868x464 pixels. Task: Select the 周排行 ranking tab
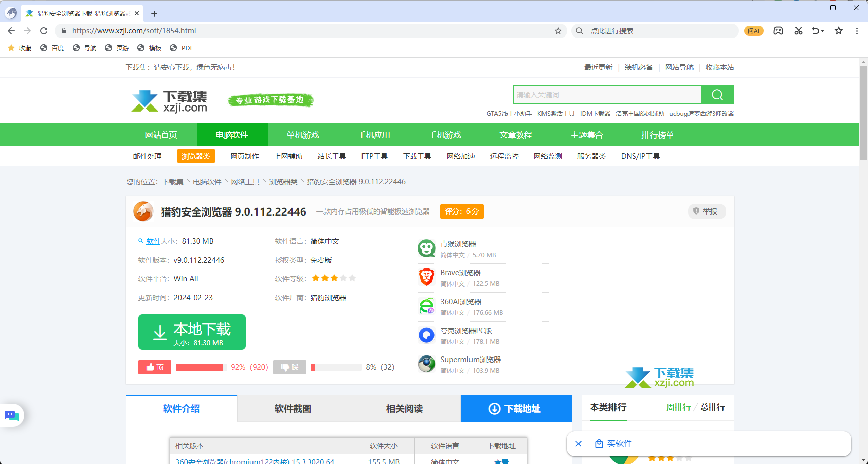coord(678,408)
